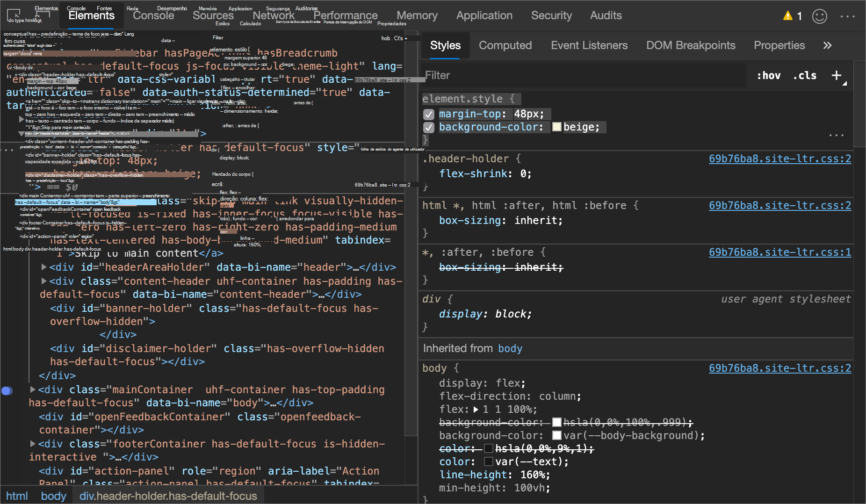This screenshot has width=866, height=504.
Task: Click the inspect element picker icon
Action: (14, 15)
